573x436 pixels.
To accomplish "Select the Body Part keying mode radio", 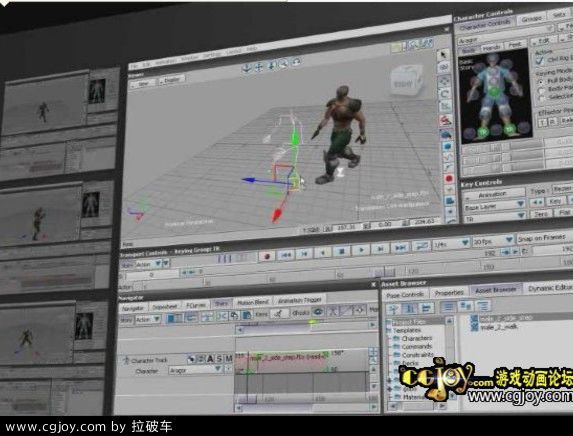I will [542, 90].
